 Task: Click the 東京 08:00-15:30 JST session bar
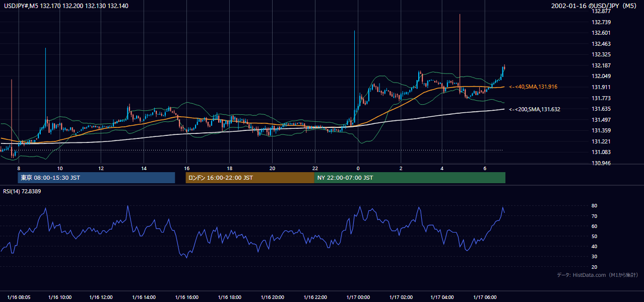click(96, 178)
